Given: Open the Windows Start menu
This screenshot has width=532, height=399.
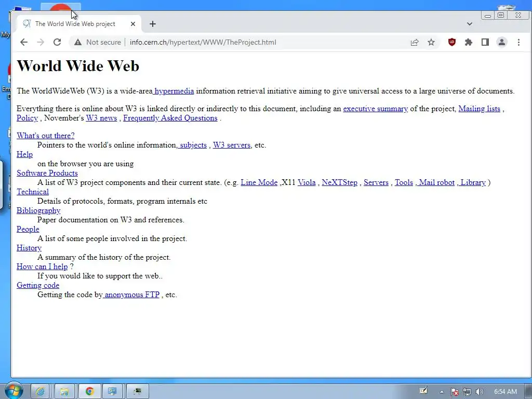Looking at the screenshot, I should pos(14,391).
